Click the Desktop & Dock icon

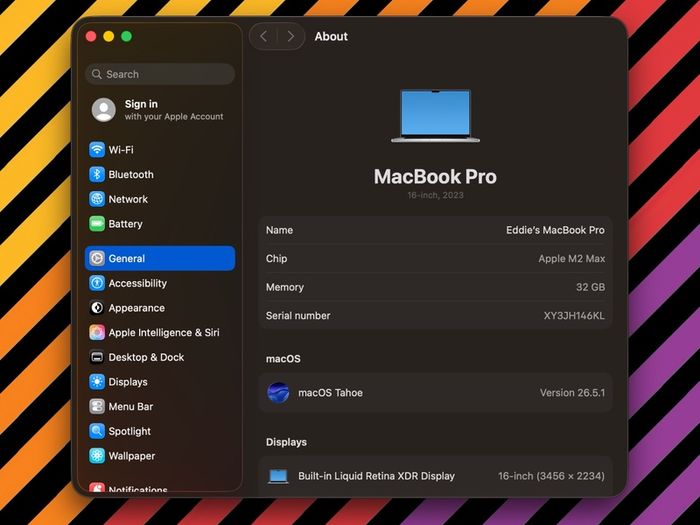[97, 357]
